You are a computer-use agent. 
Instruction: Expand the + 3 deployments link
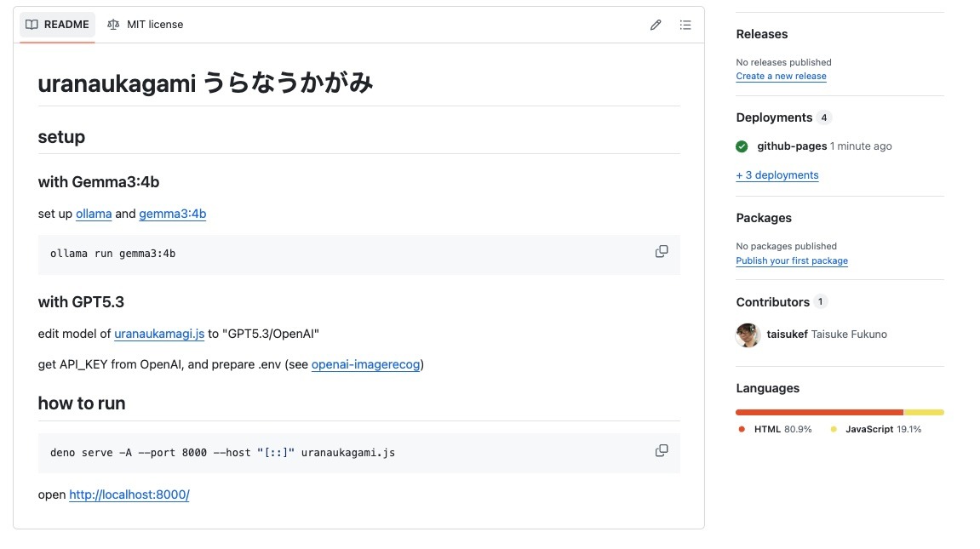coord(777,175)
